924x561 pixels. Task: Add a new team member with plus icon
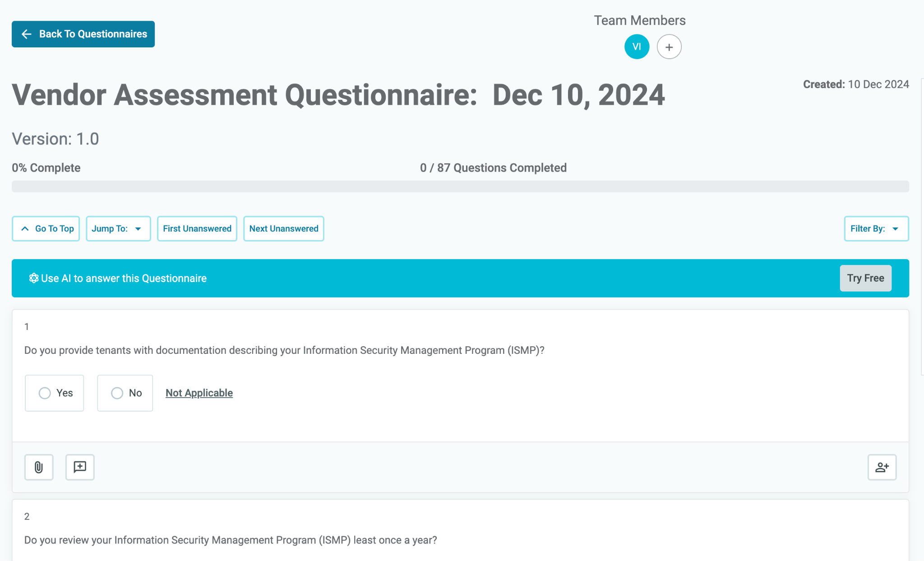pos(669,46)
